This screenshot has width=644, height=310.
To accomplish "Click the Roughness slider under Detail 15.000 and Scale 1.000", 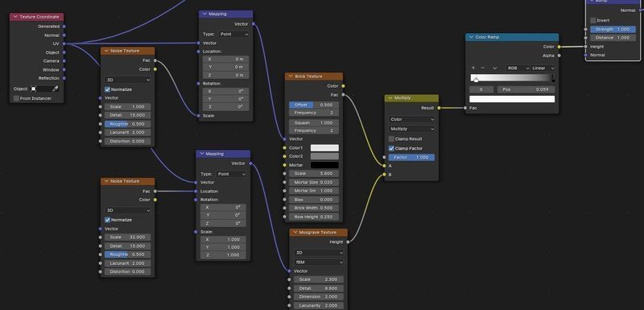I will [x=127, y=124].
